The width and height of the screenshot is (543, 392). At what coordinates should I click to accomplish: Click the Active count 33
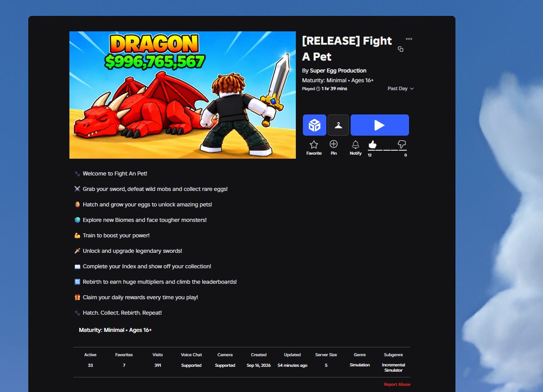coord(90,365)
